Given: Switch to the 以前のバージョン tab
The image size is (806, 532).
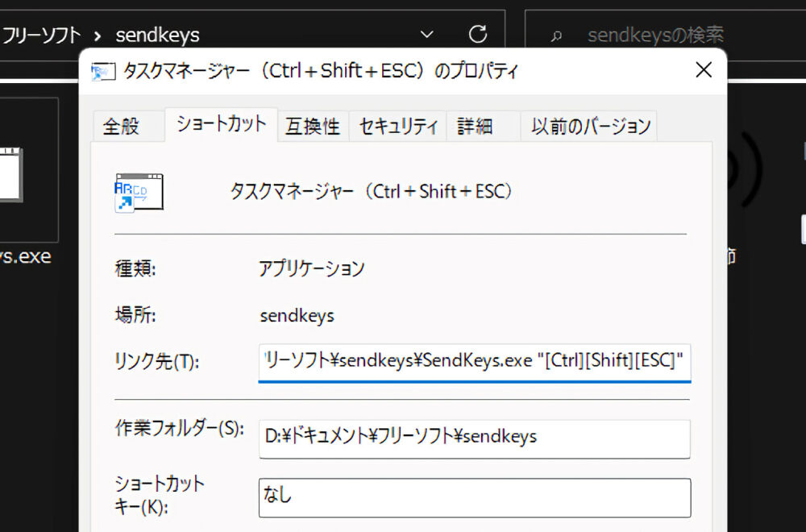Looking at the screenshot, I should click(x=589, y=125).
